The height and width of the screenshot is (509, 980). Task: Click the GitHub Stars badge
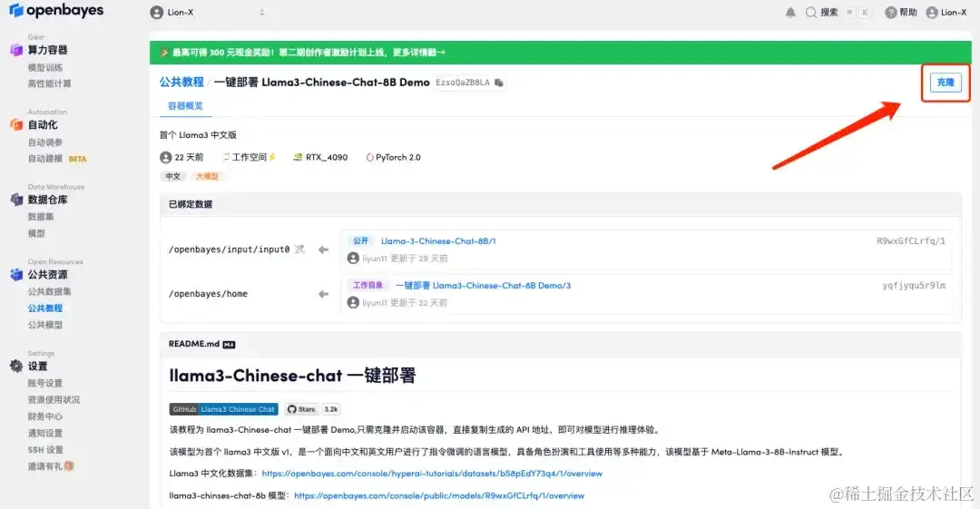coord(302,409)
